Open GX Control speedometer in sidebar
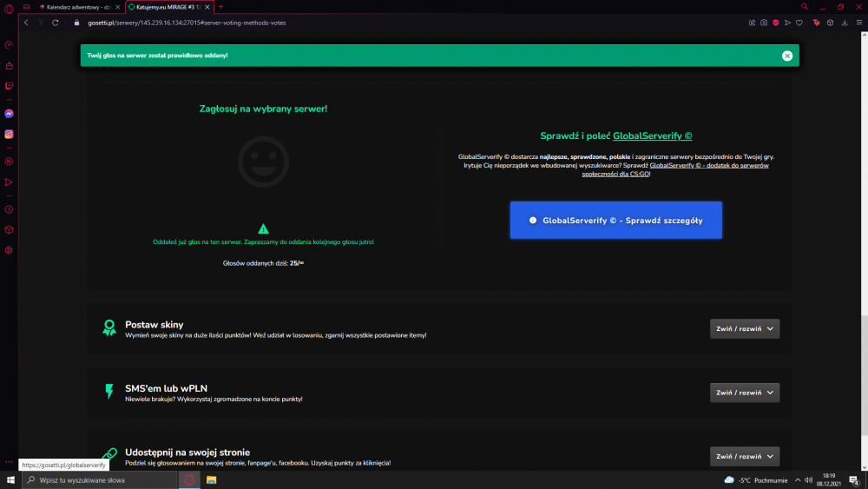868x489 pixels. (9, 45)
